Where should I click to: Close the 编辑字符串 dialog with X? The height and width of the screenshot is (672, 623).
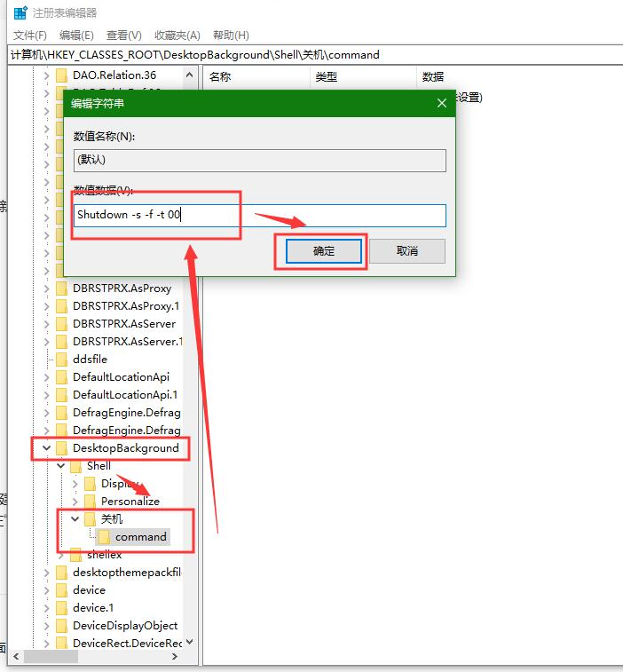point(442,104)
